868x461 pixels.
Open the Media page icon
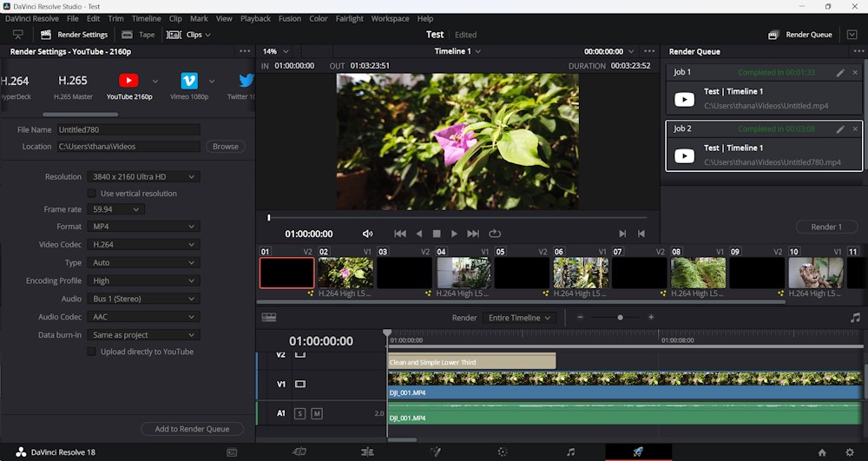(232, 452)
